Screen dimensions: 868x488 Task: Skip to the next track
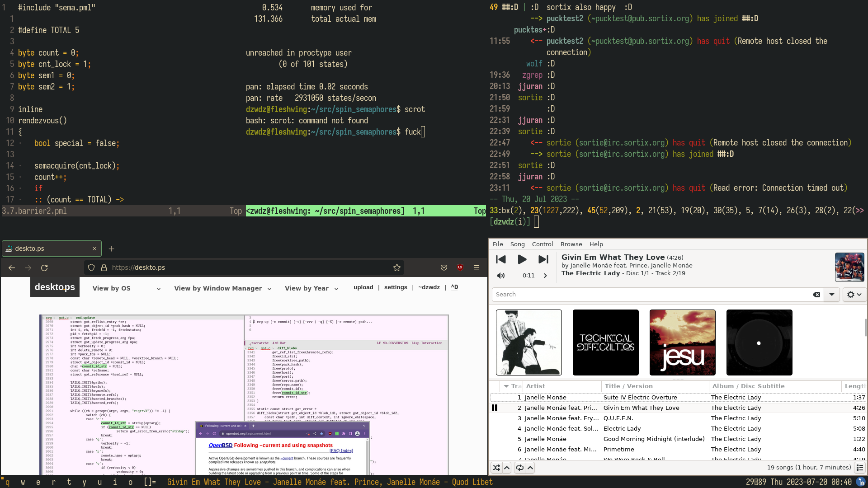[x=543, y=259]
